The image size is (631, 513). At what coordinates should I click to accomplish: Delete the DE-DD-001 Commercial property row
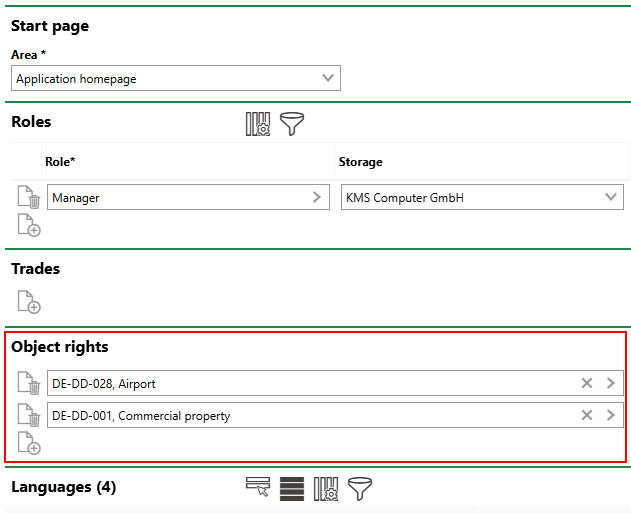(29, 416)
